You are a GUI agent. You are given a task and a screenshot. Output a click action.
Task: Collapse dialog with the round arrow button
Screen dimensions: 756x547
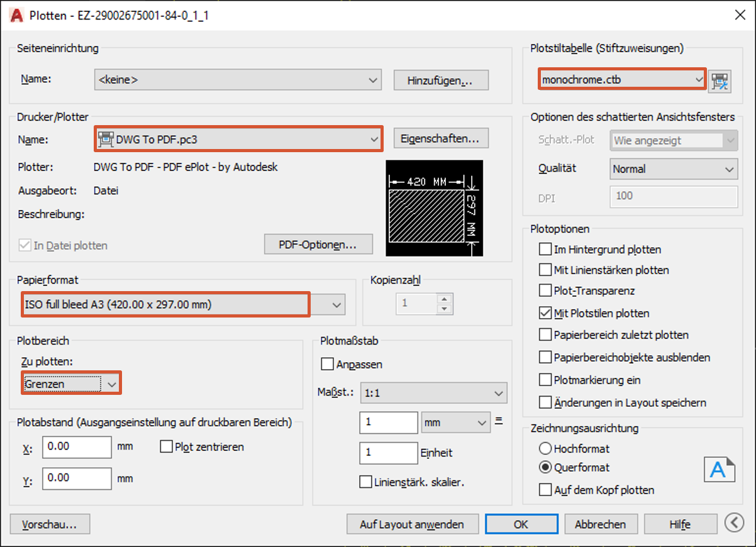[x=733, y=522]
